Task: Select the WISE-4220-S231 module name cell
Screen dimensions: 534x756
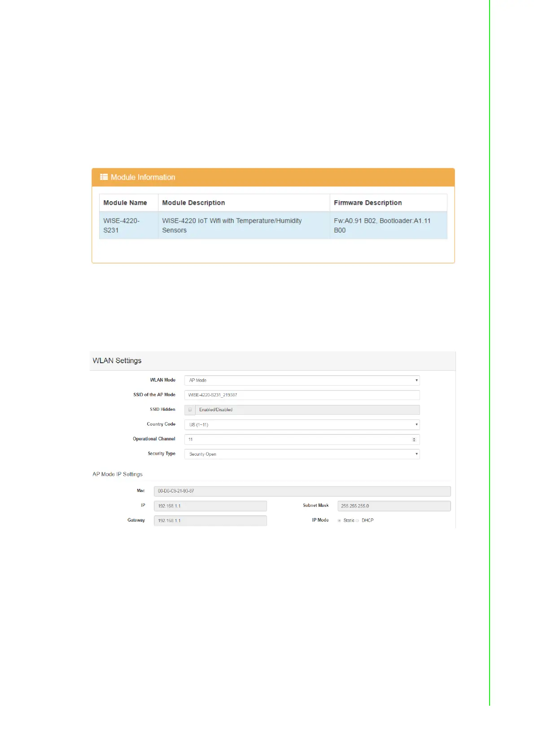Action: coord(122,225)
